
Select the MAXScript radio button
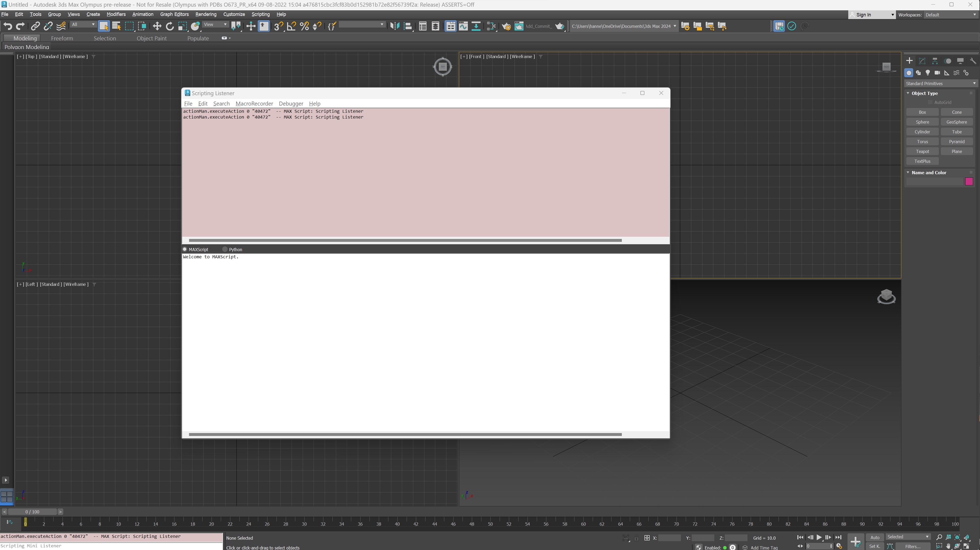pos(185,249)
